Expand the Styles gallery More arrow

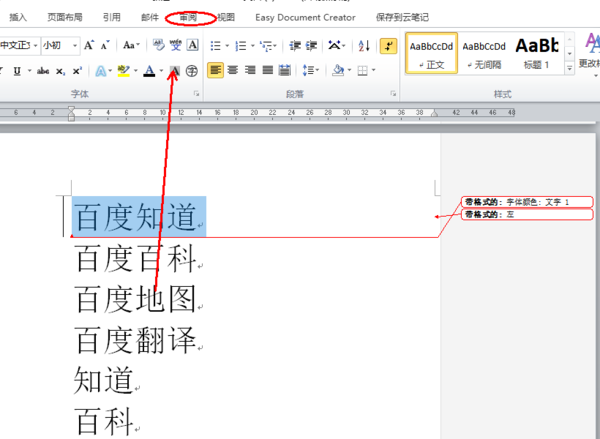tap(569, 69)
